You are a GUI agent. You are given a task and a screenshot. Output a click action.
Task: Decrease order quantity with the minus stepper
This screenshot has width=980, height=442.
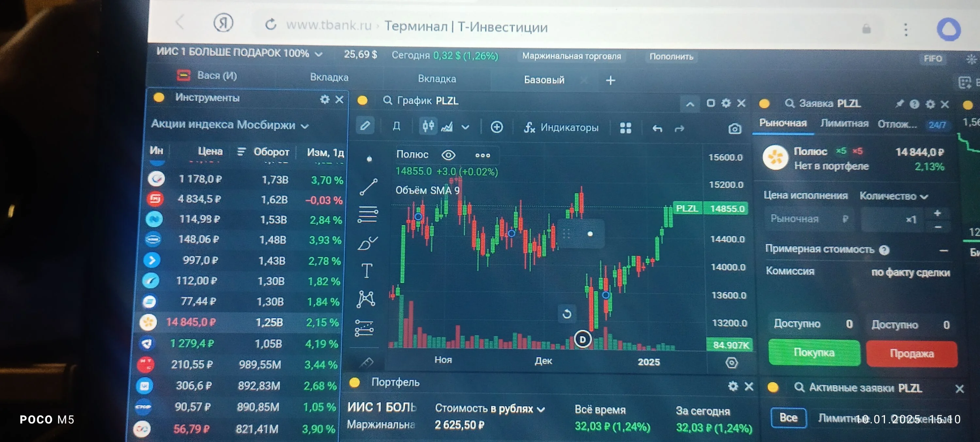938,227
